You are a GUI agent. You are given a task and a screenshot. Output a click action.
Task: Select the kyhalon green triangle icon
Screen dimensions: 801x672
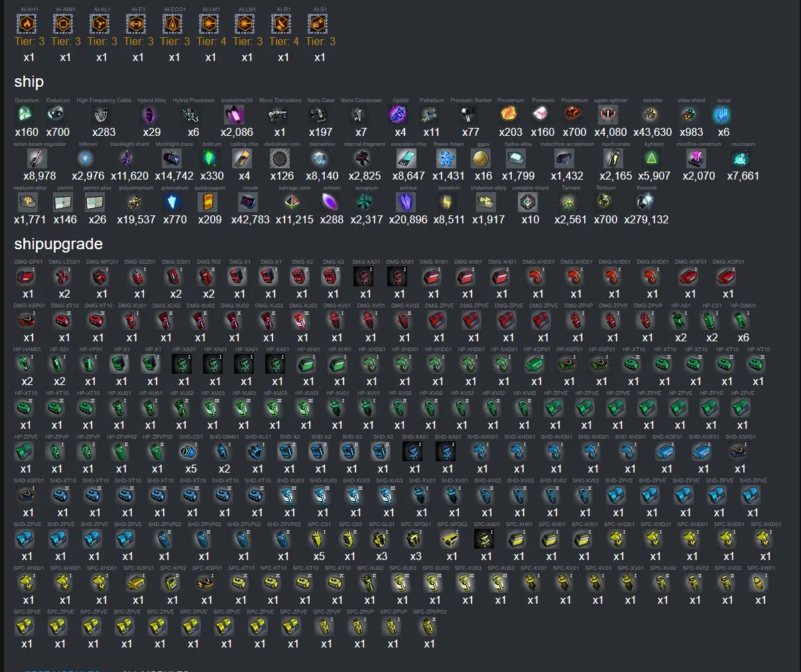[x=652, y=158]
